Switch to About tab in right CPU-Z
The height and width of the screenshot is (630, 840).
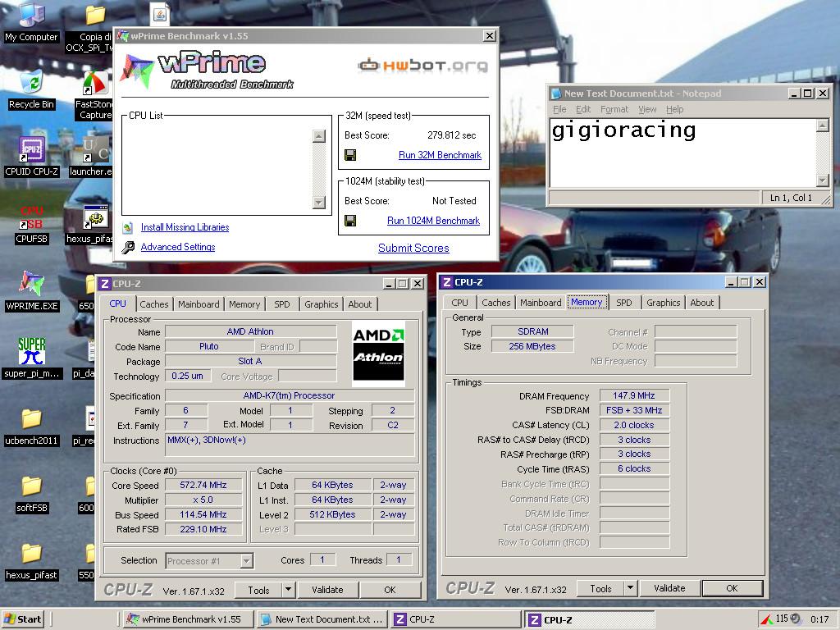pyautogui.click(x=702, y=303)
